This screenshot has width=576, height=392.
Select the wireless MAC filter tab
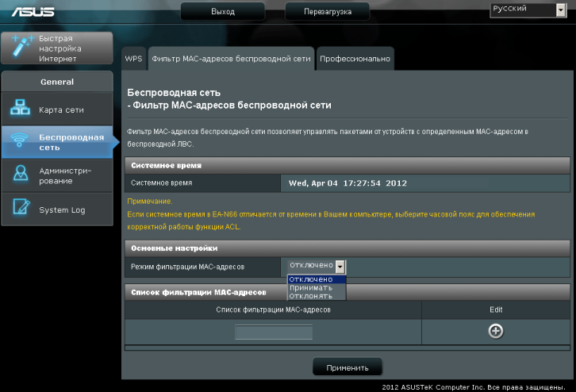pos(230,59)
